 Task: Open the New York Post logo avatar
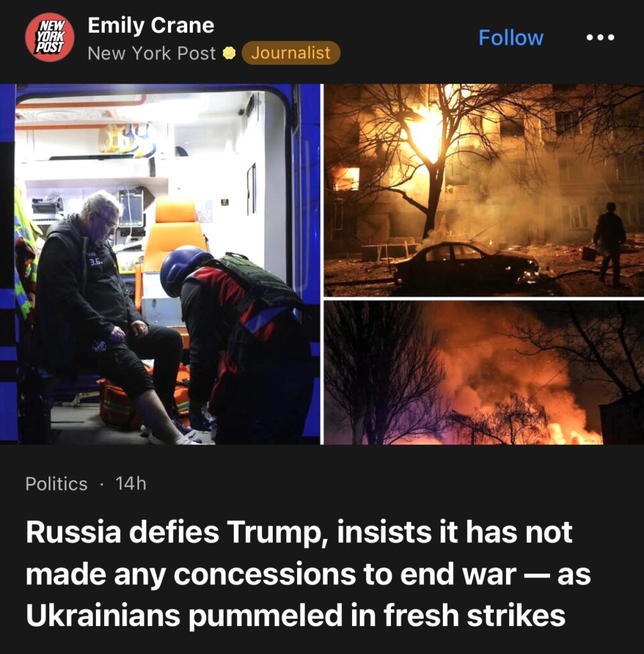pos(50,37)
